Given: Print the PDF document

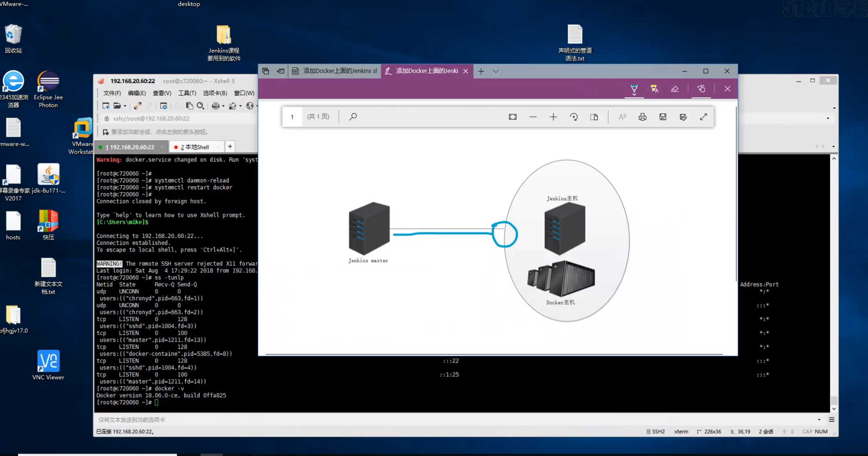Looking at the screenshot, I should [x=643, y=117].
